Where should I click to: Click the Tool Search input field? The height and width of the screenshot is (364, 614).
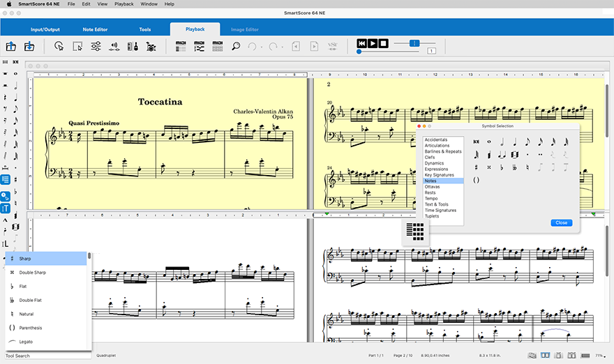tap(47, 356)
